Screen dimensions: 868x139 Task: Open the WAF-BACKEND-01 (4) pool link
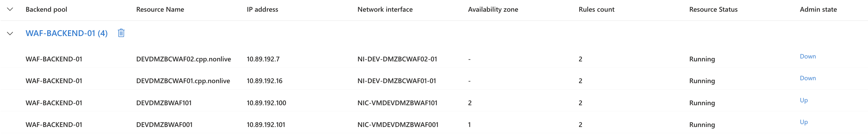[x=67, y=33]
